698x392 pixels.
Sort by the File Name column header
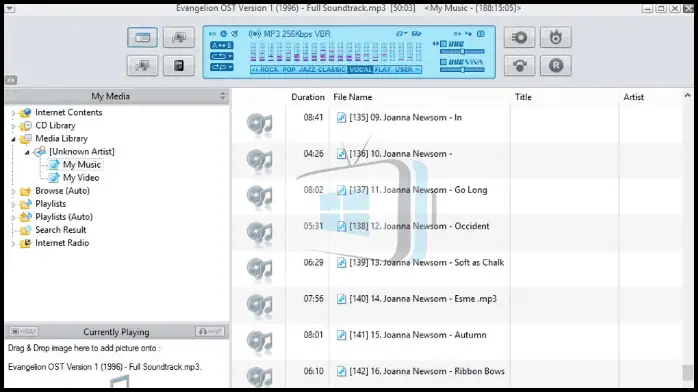(x=420, y=97)
